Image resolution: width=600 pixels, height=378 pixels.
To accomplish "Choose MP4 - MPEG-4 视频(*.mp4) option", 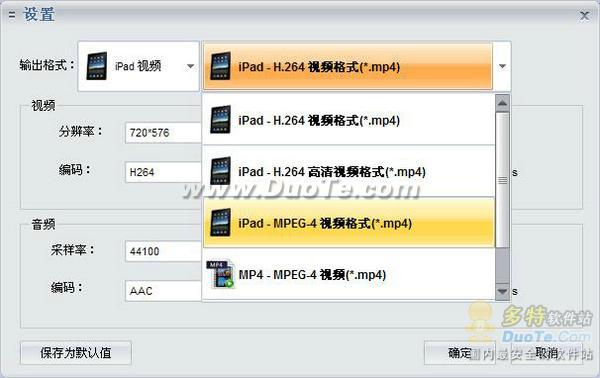I will (349, 274).
